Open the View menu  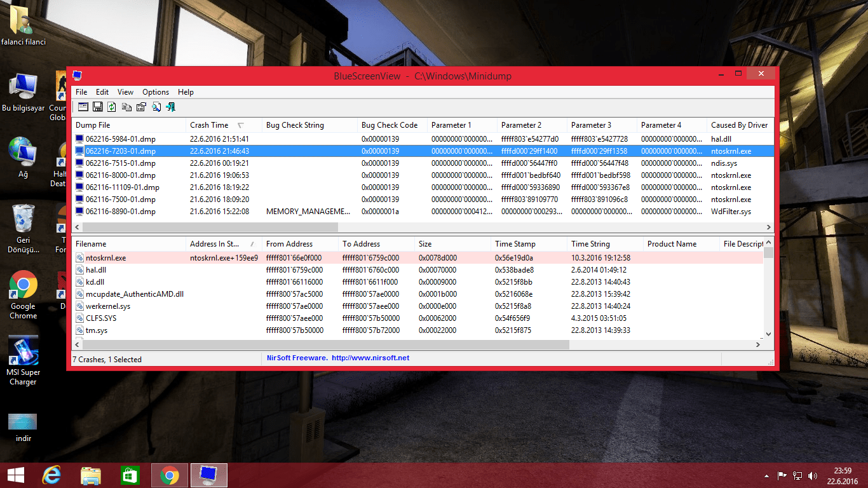pyautogui.click(x=125, y=92)
